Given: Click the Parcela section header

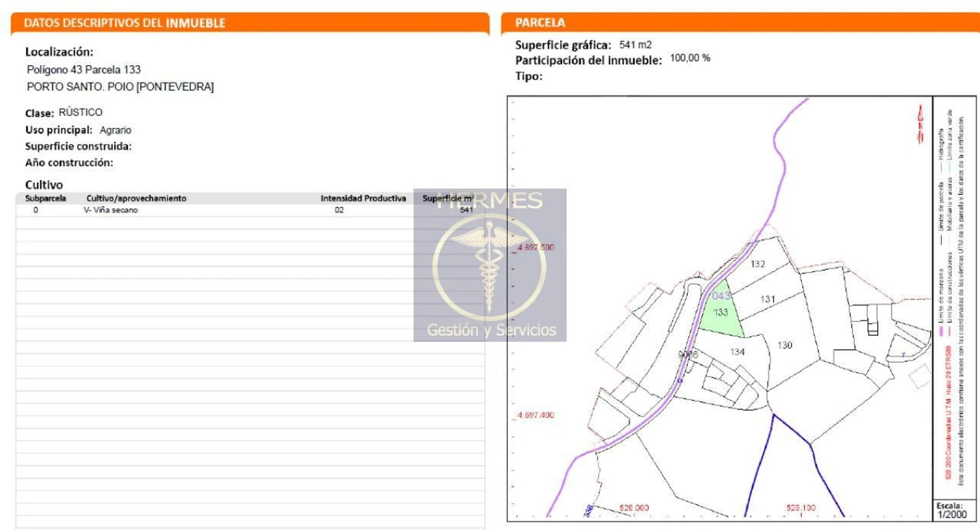Looking at the screenshot, I should [540, 23].
